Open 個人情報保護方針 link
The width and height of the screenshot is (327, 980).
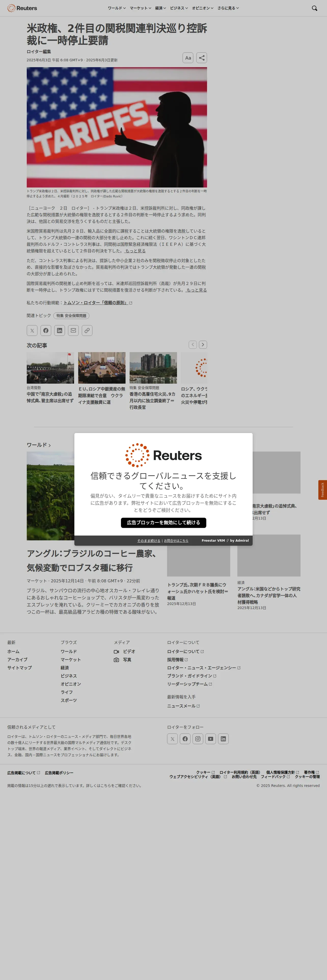(282, 772)
